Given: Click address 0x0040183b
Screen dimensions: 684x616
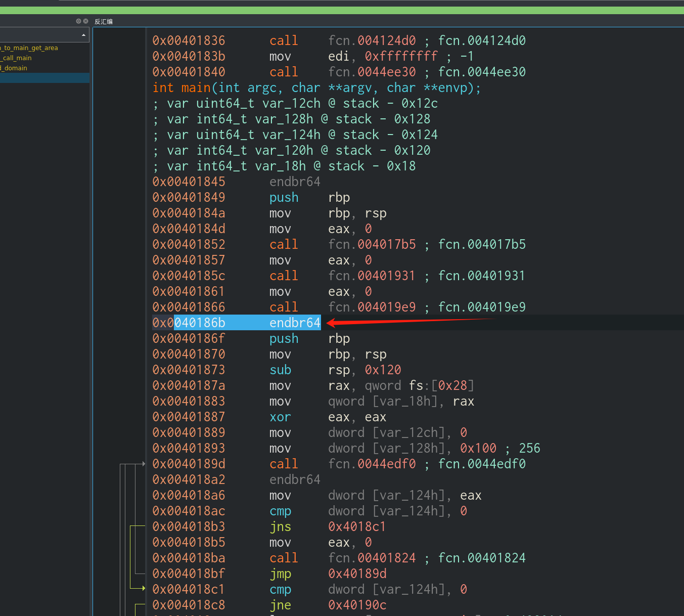Looking at the screenshot, I should pos(189,56).
